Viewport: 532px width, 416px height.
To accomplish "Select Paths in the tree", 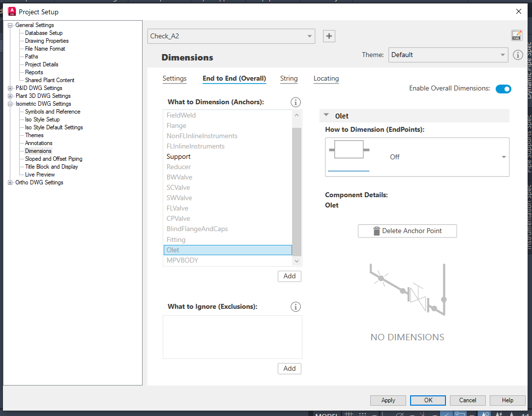I will click(31, 57).
